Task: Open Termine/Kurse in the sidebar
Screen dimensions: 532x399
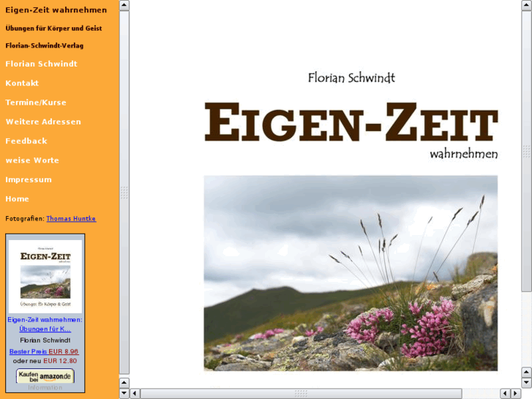Action: point(36,102)
